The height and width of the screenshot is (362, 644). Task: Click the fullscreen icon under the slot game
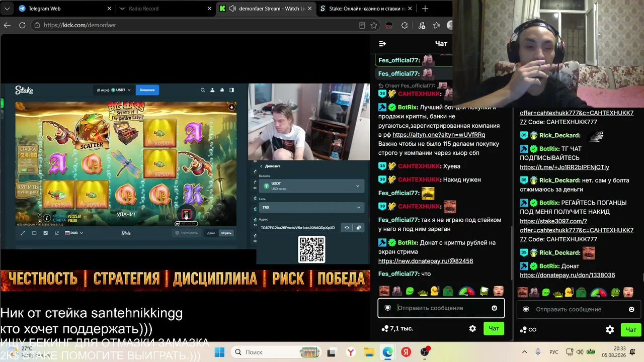pyautogui.click(x=23, y=233)
